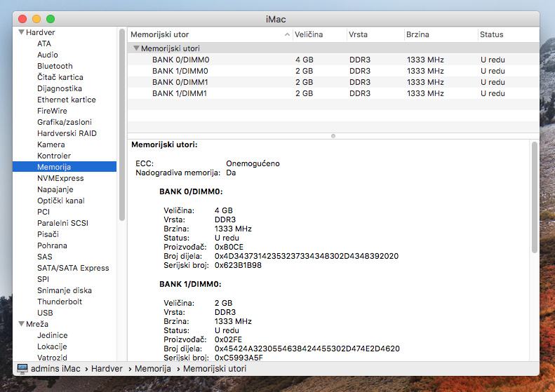
Task: Select ATA in the sidebar
Action: [44, 43]
